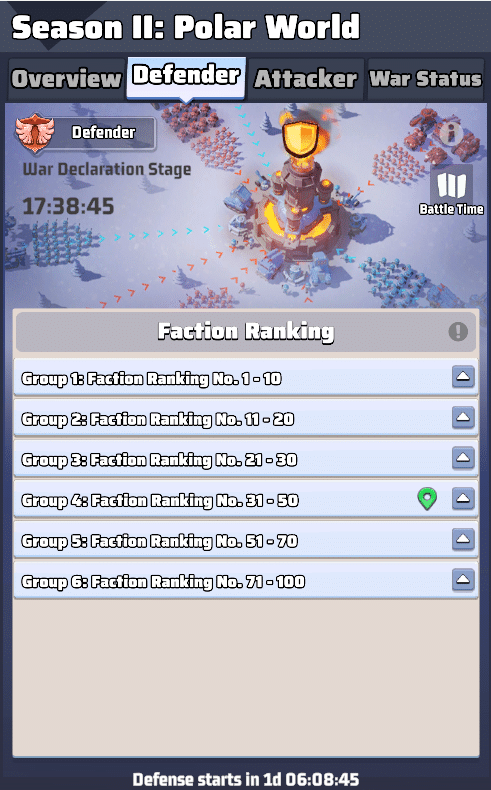Image resolution: width=491 pixels, height=790 pixels.
Task: Click the Defender label button
Action: click(103, 133)
